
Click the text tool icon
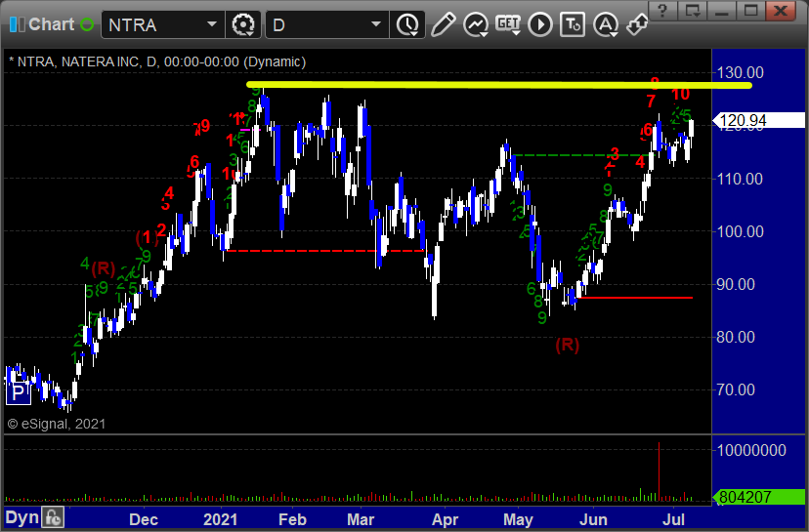[x=573, y=24]
